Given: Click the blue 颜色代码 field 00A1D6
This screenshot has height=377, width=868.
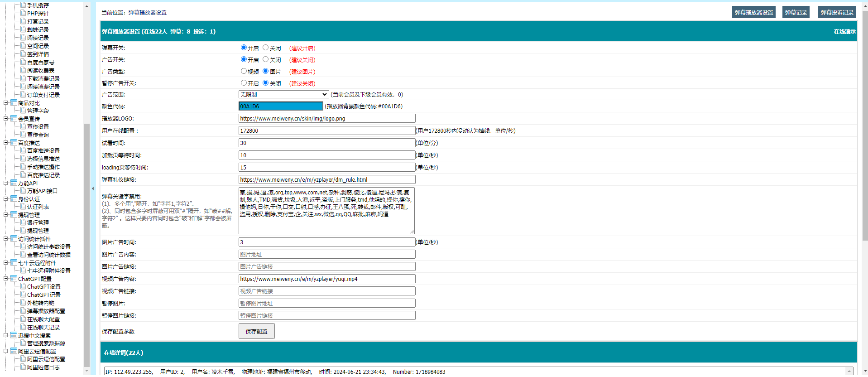Looking at the screenshot, I should 281,106.
